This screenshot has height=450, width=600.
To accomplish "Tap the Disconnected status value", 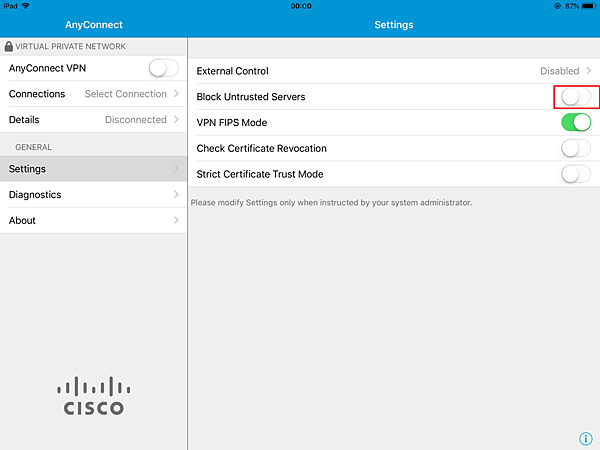I will click(136, 119).
